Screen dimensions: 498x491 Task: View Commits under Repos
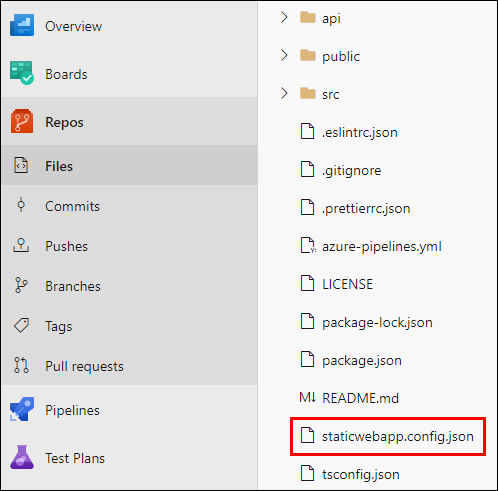(x=73, y=206)
